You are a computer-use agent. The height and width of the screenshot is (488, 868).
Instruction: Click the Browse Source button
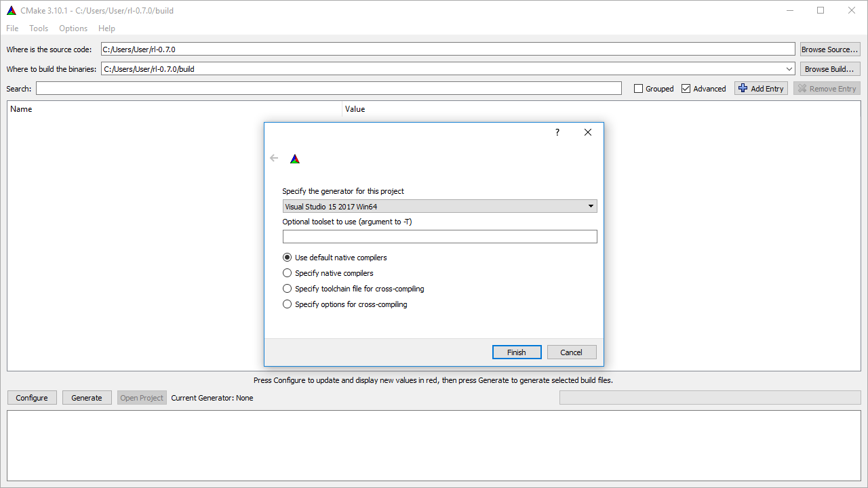point(829,48)
